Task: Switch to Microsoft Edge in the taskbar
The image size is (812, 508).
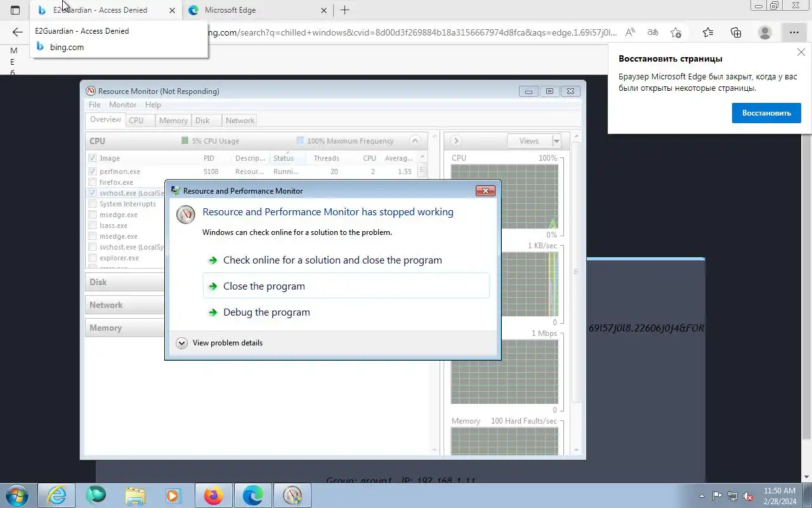Action: coord(253,495)
